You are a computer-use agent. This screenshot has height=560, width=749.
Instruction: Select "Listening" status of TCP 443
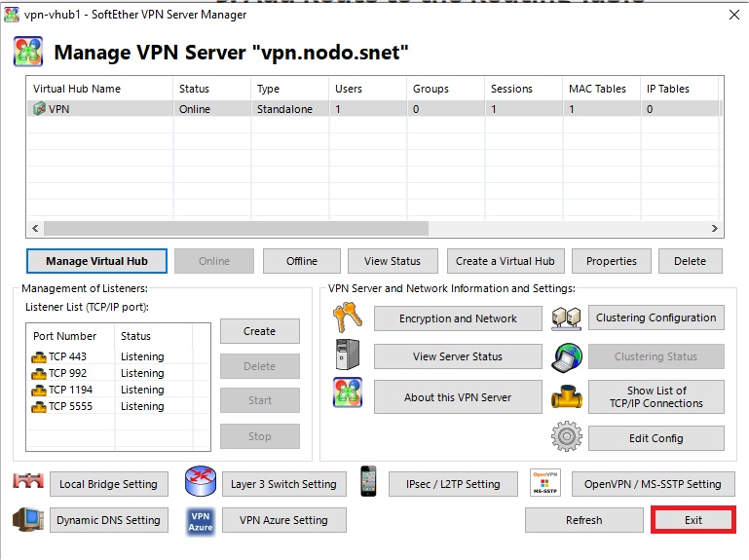[142, 356]
